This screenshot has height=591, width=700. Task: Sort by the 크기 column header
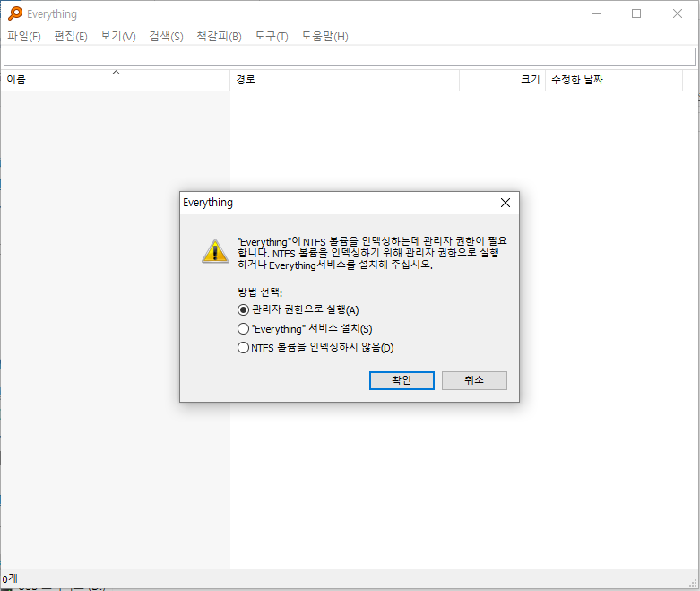click(x=502, y=80)
